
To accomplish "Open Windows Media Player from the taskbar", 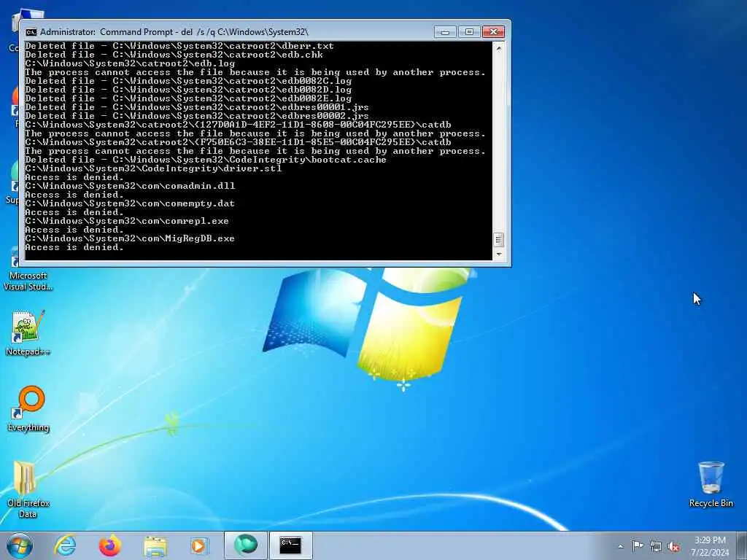I will tap(198, 545).
